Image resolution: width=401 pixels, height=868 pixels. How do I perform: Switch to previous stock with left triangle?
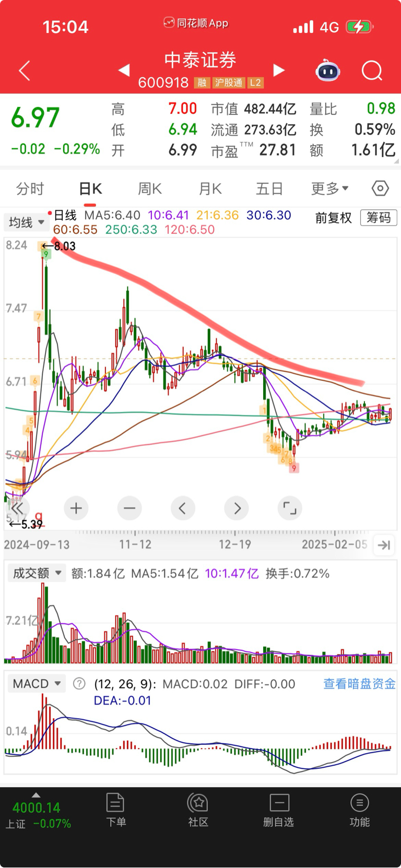[x=124, y=70]
